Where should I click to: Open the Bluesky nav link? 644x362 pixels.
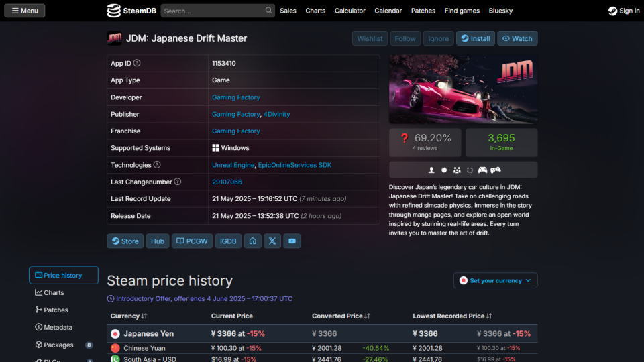click(500, 11)
